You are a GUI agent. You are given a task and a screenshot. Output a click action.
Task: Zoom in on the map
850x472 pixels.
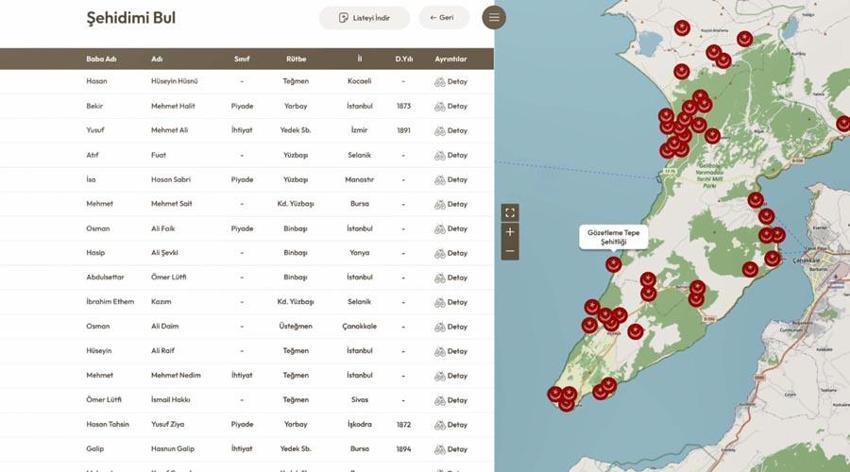510,232
